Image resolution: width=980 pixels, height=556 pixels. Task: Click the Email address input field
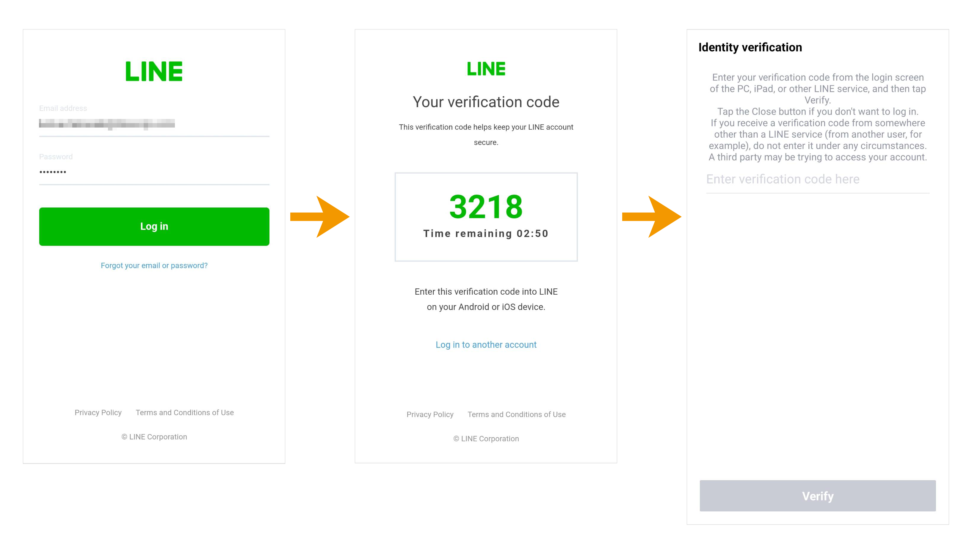(x=154, y=124)
